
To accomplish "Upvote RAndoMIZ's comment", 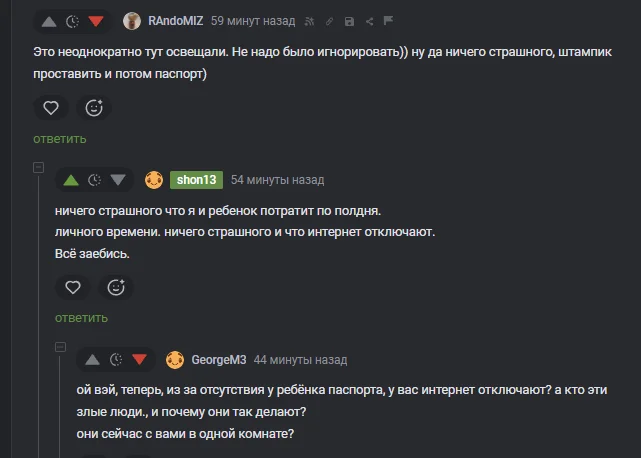I will pos(49,22).
